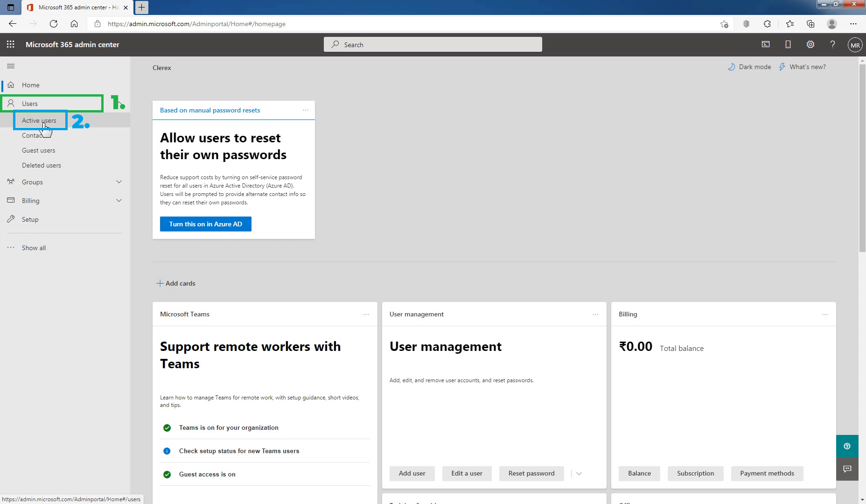Image resolution: width=866 pixels, height=504 pixels.
Task: Collapse the navigation pane via hamburger icon
Action: (x=11, y=66)
